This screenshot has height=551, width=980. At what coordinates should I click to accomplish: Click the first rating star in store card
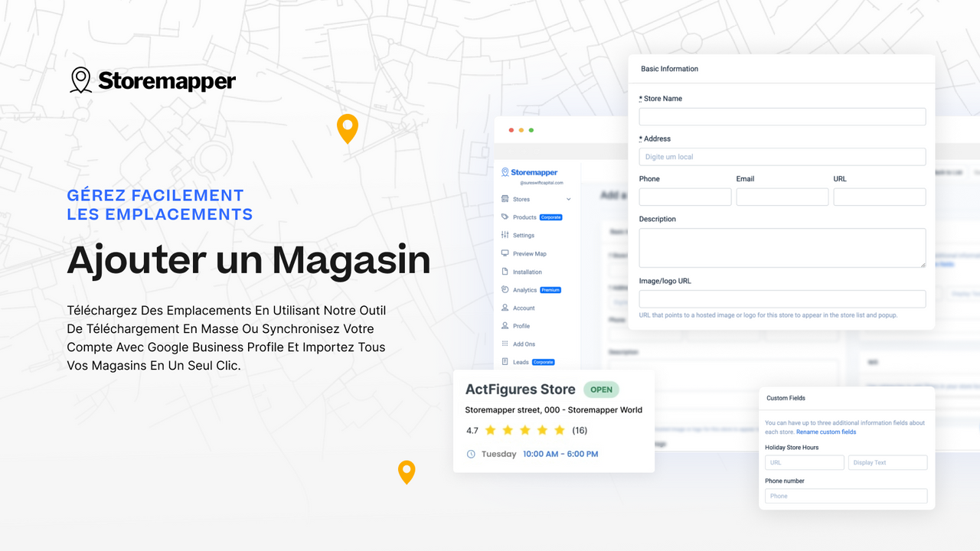coord(491,430)
